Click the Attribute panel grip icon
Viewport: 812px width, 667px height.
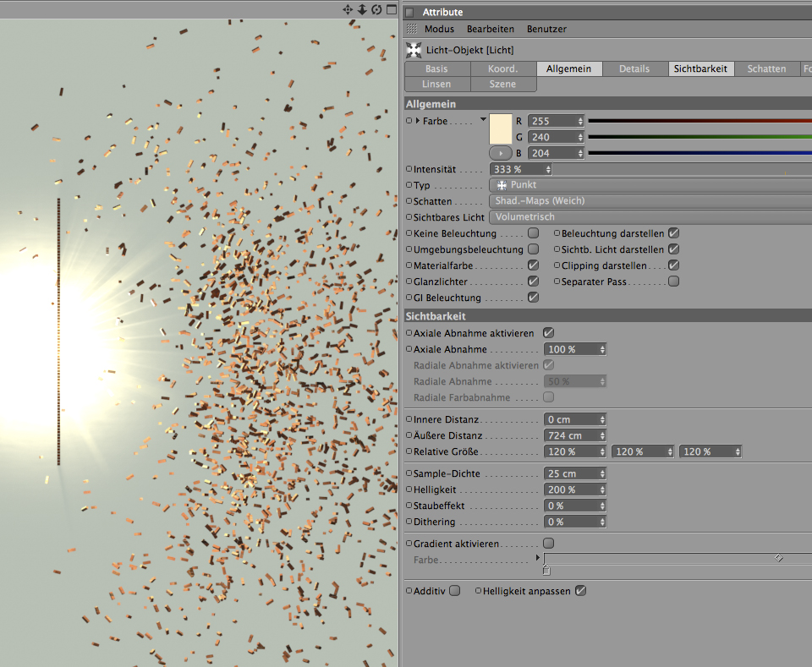pos(411,29)
